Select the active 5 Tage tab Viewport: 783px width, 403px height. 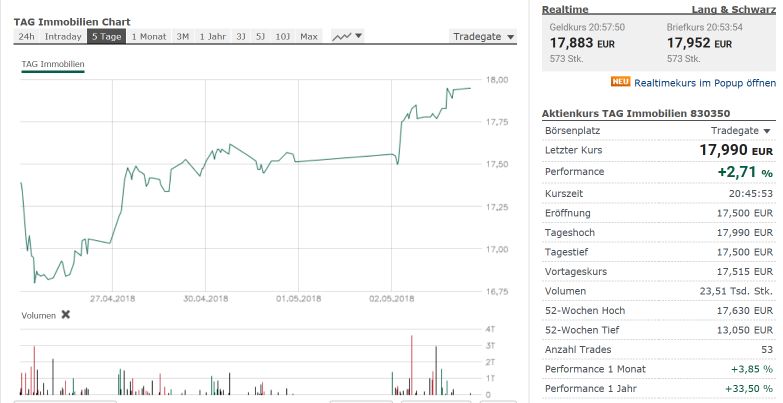click(x=106, y=37)
